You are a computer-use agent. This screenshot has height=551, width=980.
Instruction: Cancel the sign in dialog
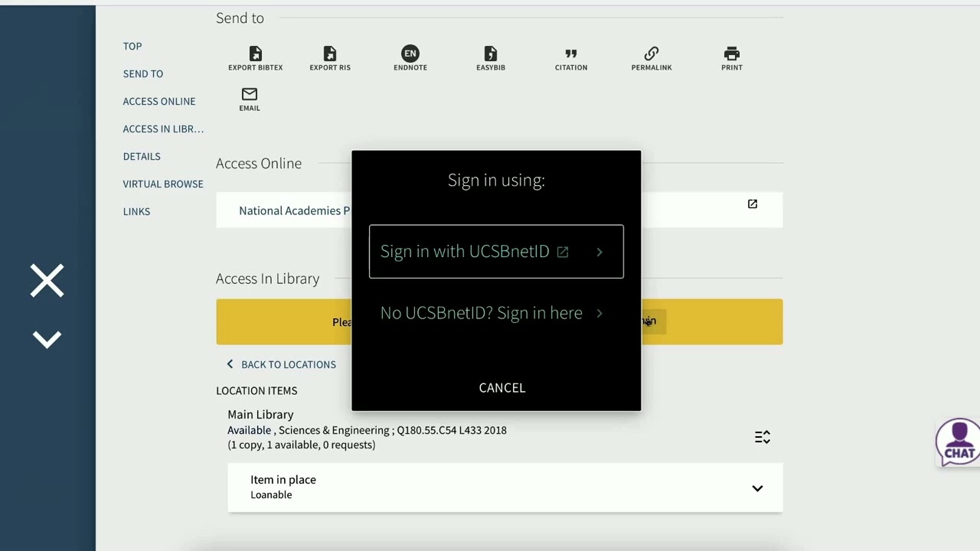tap(502, 388)
